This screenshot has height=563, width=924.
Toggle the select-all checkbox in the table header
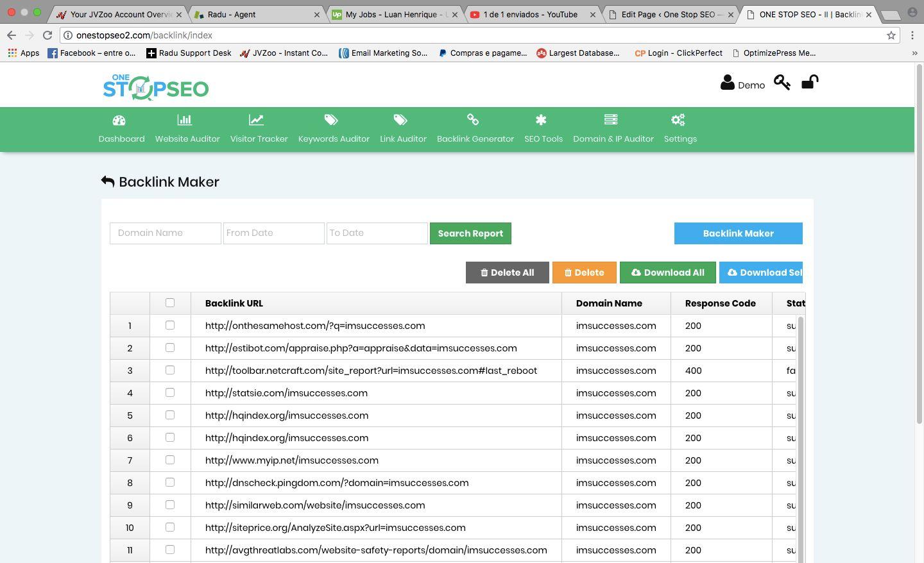click(170, 302)
